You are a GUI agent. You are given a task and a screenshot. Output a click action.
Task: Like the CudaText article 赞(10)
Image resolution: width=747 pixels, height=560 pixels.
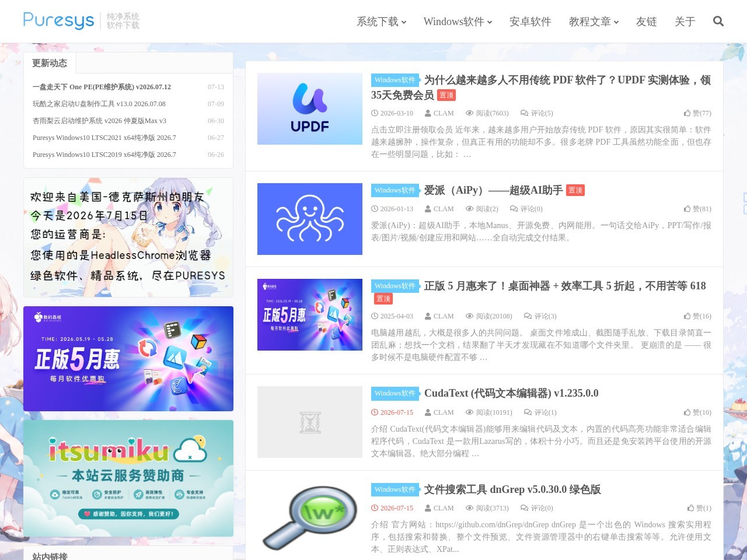coord(697,412)
